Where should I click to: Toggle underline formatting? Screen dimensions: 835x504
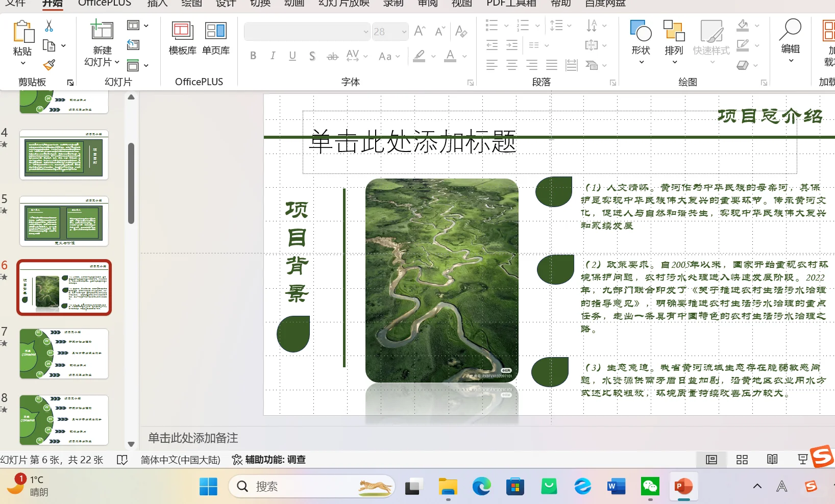click(292, 56)
